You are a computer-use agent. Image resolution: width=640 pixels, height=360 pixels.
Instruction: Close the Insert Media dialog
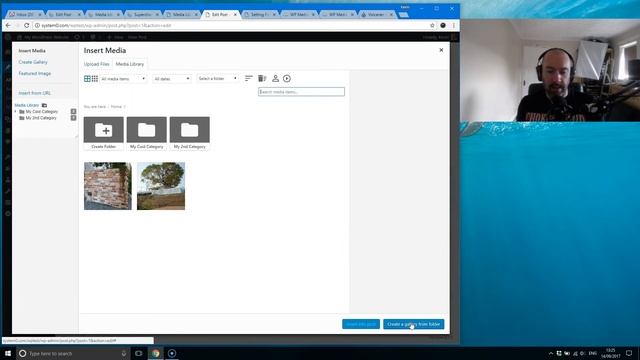441,50
